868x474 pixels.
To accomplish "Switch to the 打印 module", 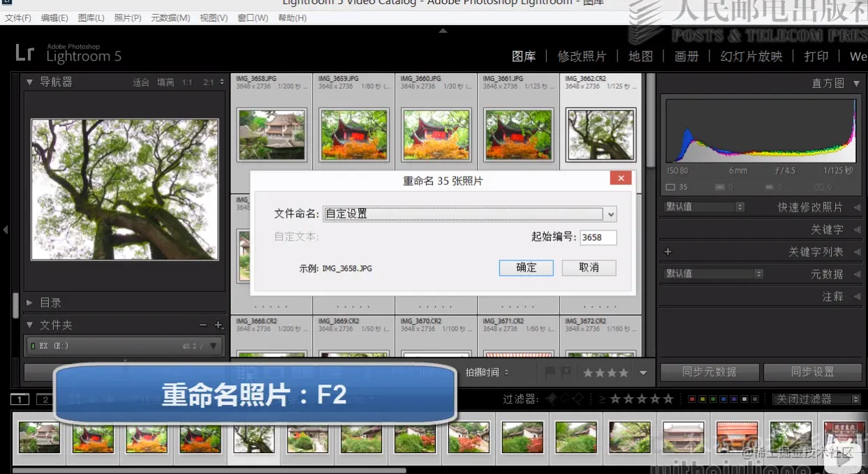I will (x=816, y=57).
